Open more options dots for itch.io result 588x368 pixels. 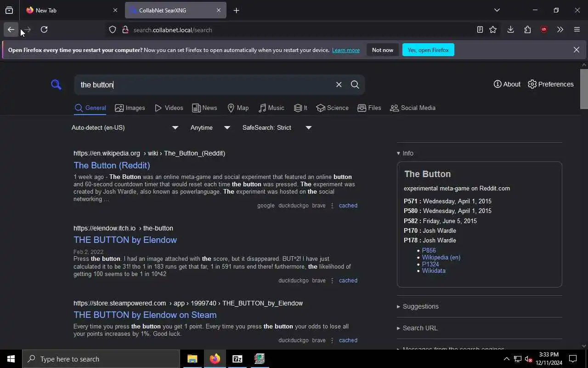pyautogui.click(x=332, y=281)
